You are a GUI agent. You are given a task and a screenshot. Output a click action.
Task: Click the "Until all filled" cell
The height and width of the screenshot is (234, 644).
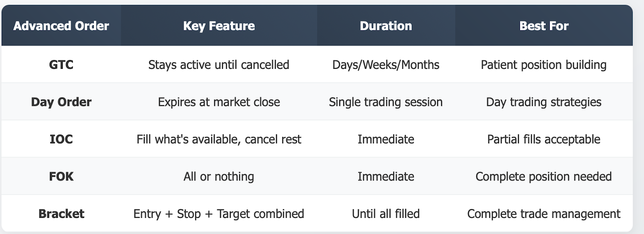(x=386, y=214)
